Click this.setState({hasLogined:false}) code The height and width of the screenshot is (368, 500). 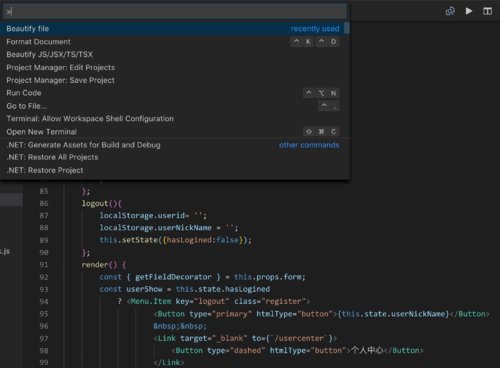tap(175, 240)
